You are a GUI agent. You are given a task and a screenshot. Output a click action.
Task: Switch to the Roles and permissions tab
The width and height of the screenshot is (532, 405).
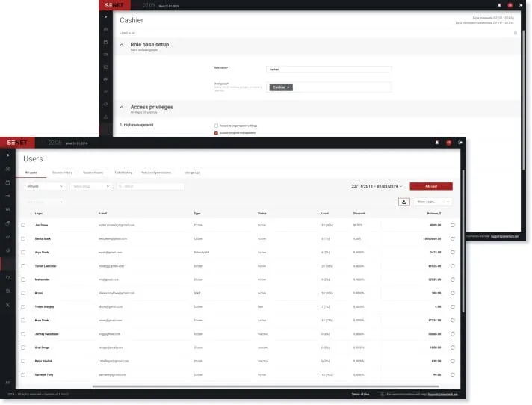click(x=156, y=173)
